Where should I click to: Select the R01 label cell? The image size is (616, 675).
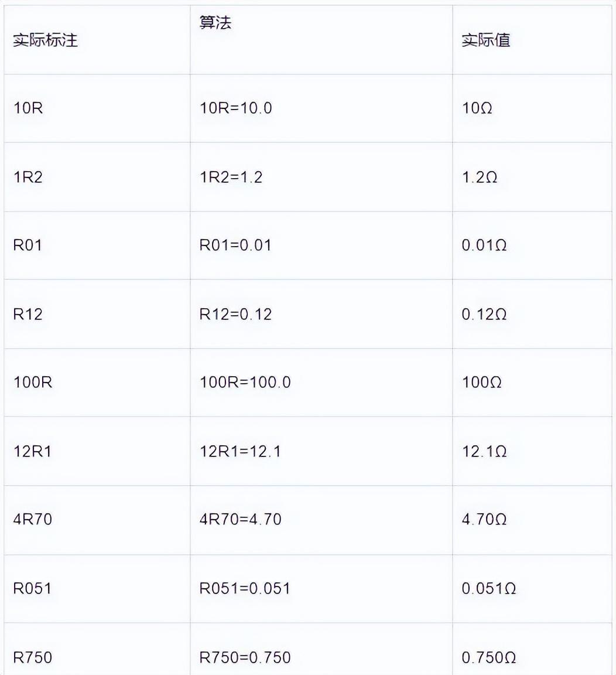(28, 245)
